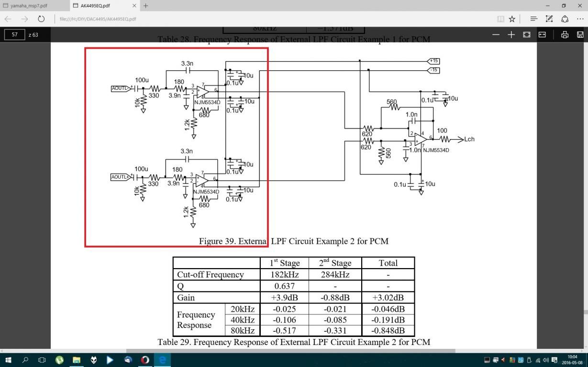Click the address bar file URL
The image size is (588, 367).
click(x=98, y=19)
